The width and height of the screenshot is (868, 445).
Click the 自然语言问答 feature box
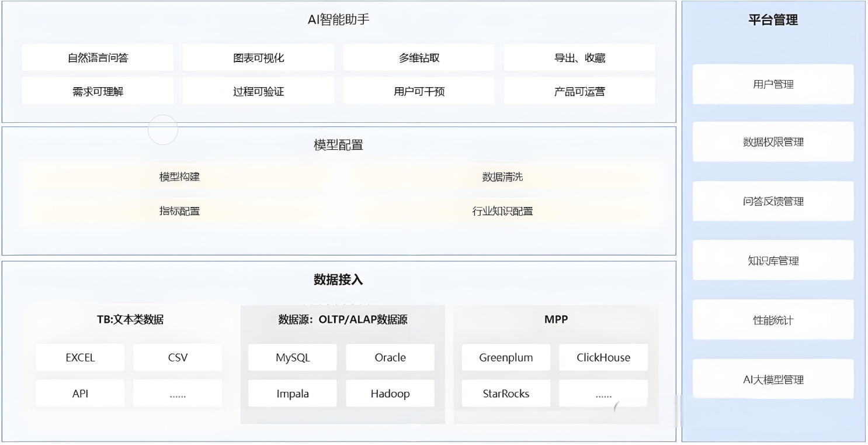[98, 58]
